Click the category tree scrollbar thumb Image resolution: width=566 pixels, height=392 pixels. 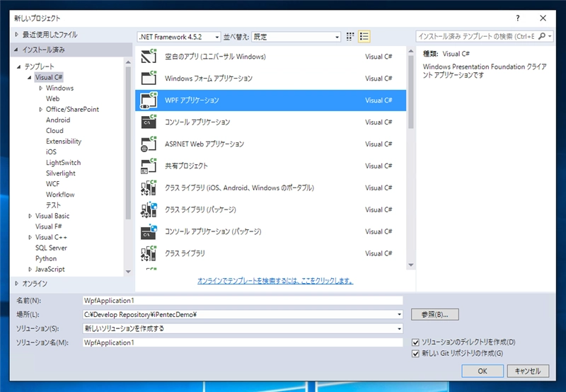point(128,142)
